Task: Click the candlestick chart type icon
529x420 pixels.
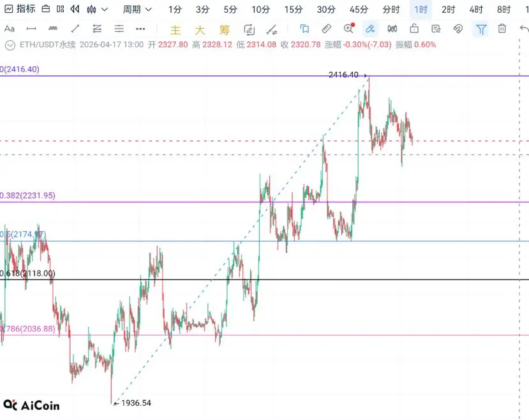Action: point(91,10)
